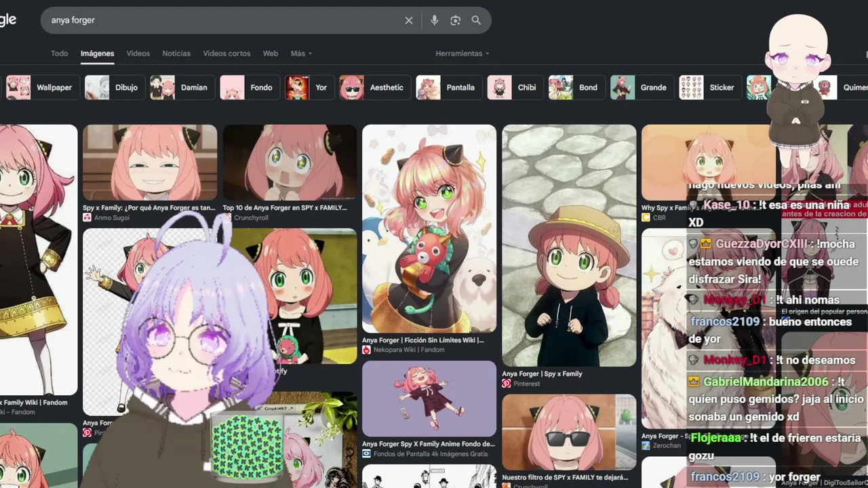View Anya holding red plush with penguin image
The image size is (868, 488).
(429, 228)
